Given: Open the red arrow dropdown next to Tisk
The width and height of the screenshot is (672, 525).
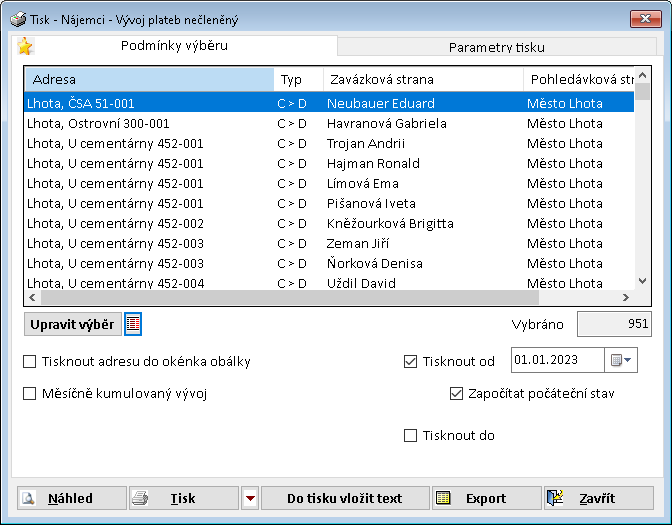Looking at the screenshot, I should pyautogui.click(x=250, y=498).
